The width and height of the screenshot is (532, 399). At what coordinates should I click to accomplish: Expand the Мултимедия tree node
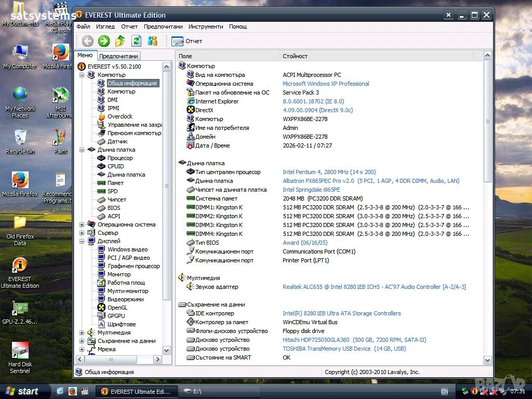click(x=82, y=332)
